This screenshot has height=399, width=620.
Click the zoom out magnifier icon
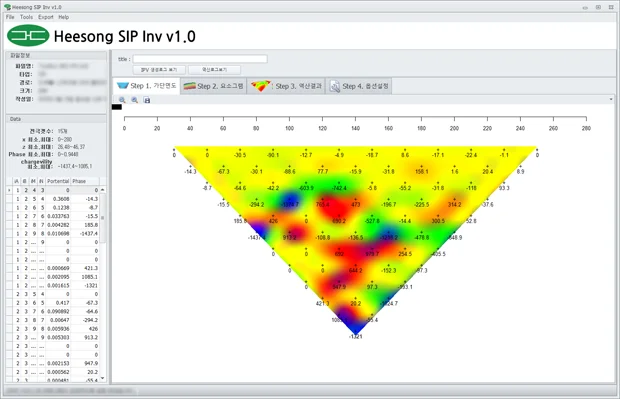point(134,100)
